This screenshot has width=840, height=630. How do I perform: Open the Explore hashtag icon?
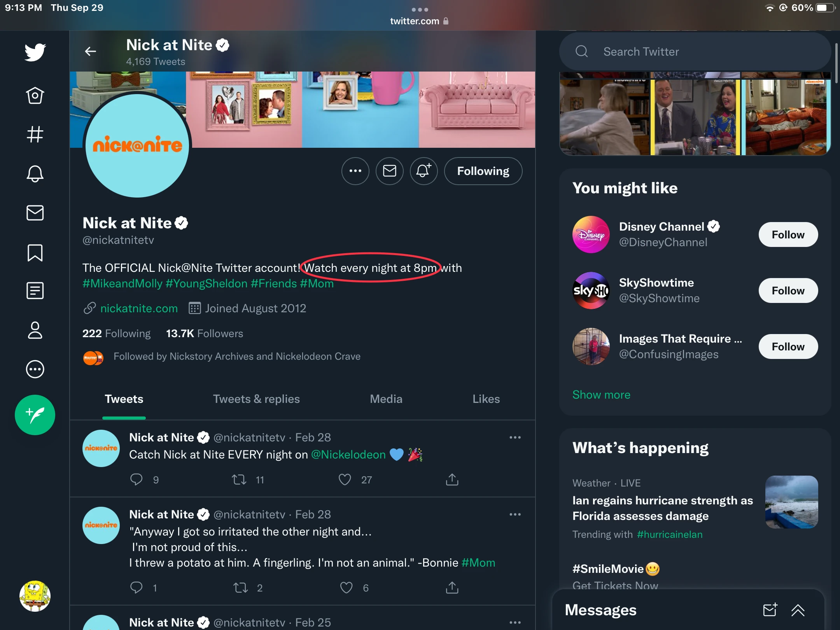click(x=35, y=135)
